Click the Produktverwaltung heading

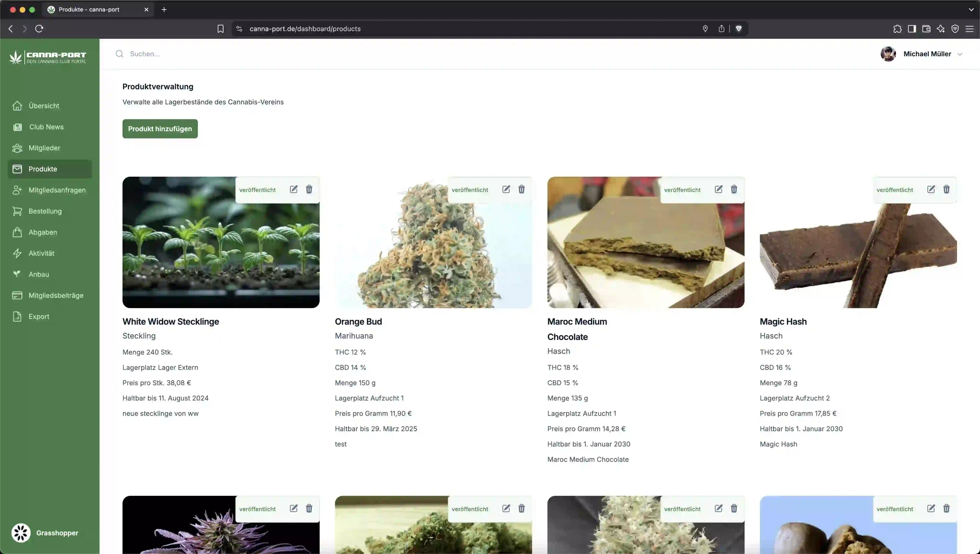click(x=158, y=86)
